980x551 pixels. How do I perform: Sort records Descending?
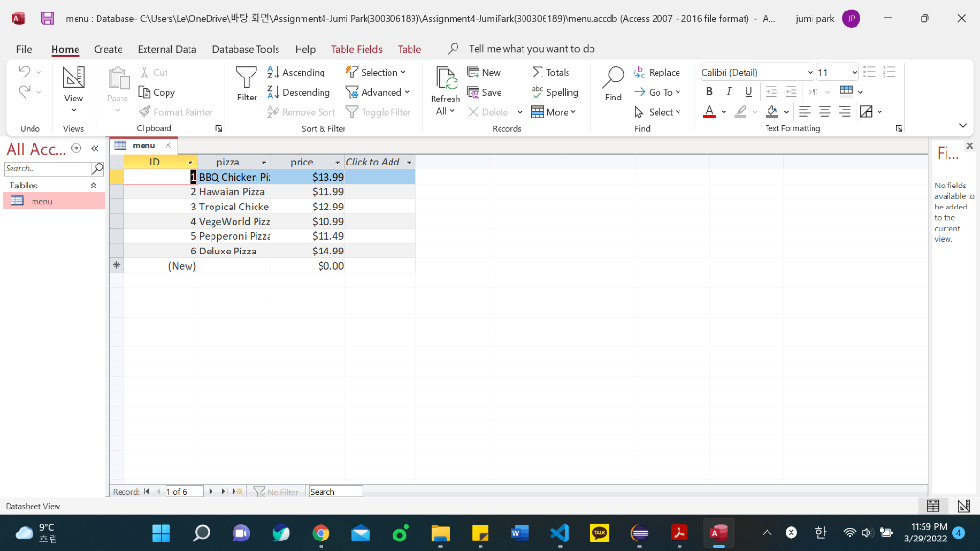click(299, 93)
